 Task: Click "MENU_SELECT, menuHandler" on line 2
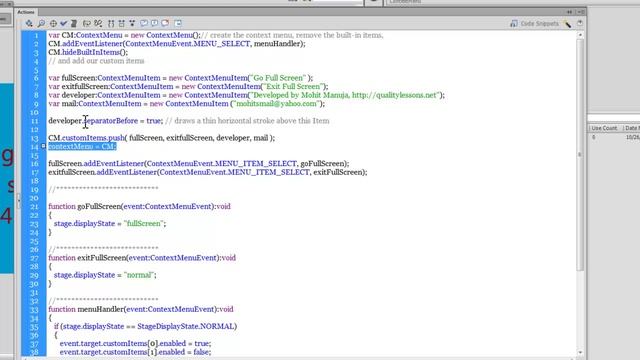(x=249, y=44)
